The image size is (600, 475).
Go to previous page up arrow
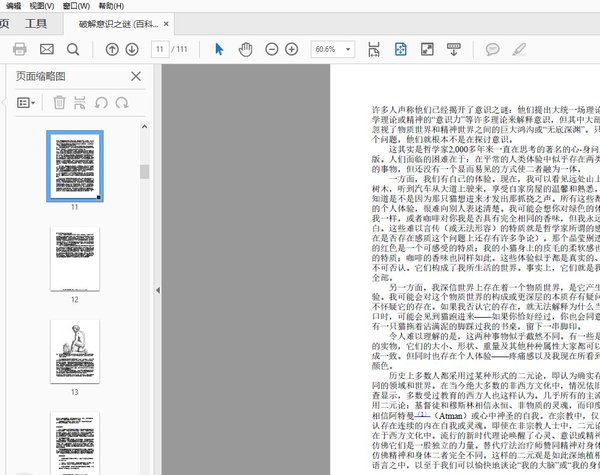click(x=112, y=49)
